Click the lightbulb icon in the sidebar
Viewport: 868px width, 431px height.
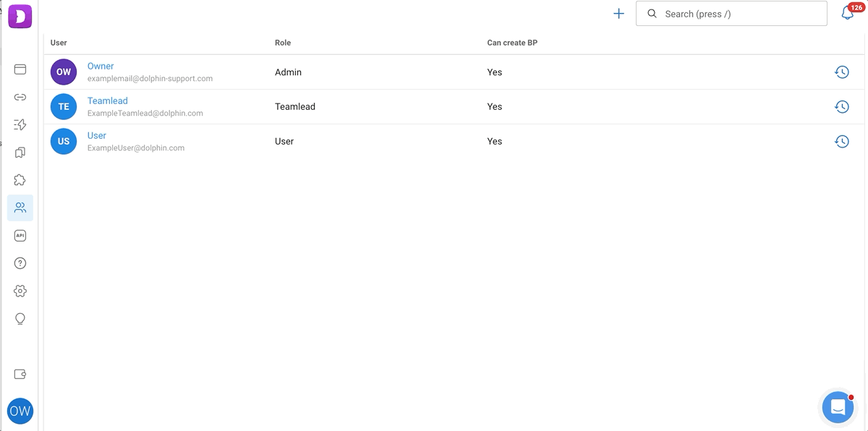20,319
